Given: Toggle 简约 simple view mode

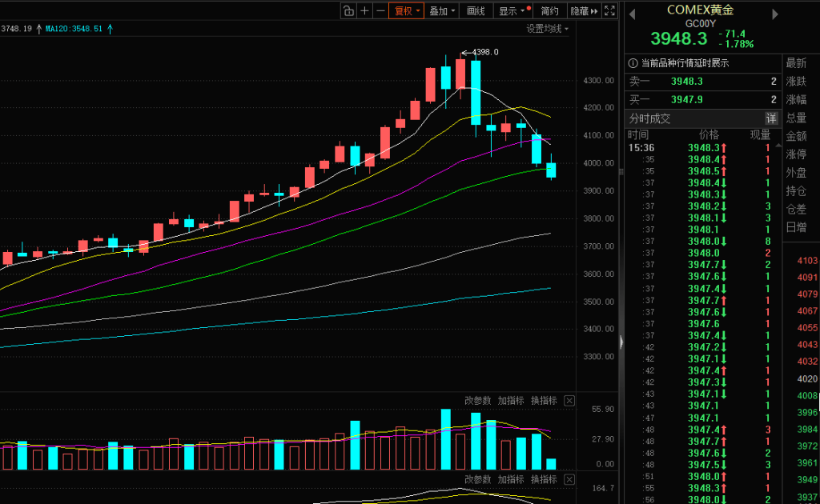Looking at the screenshot, I should [549, 10].
